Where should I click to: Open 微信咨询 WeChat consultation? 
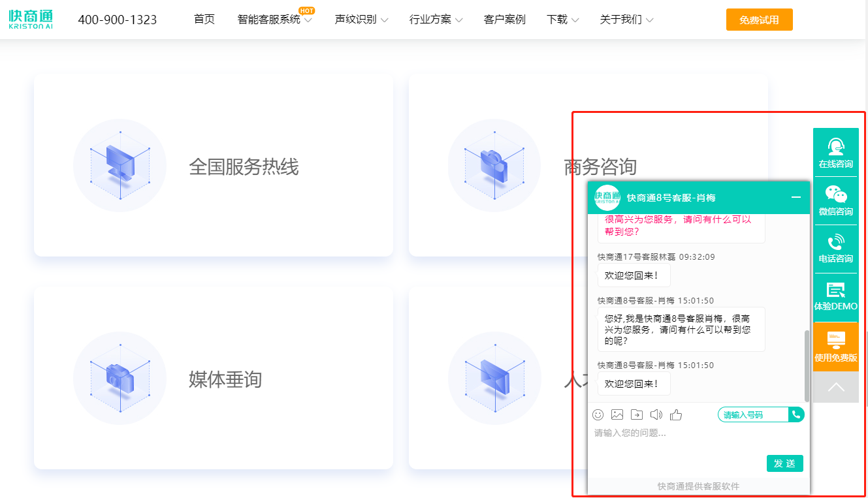point(836,201)
